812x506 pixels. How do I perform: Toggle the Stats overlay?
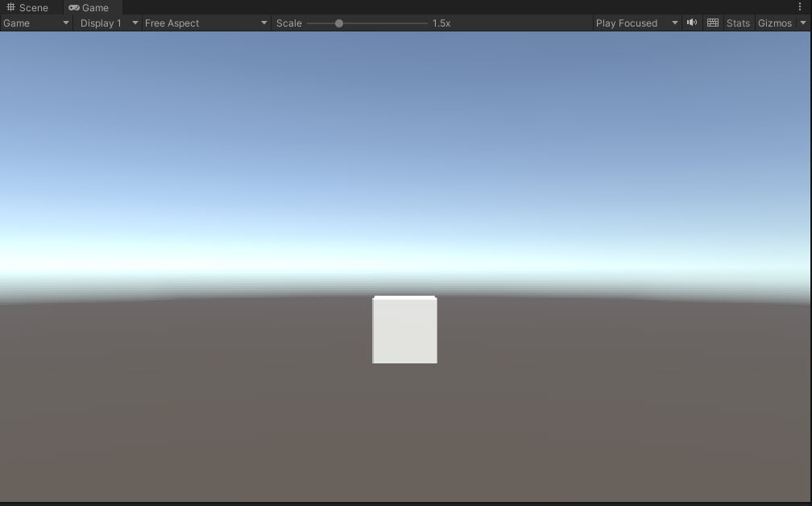point(738,23)
